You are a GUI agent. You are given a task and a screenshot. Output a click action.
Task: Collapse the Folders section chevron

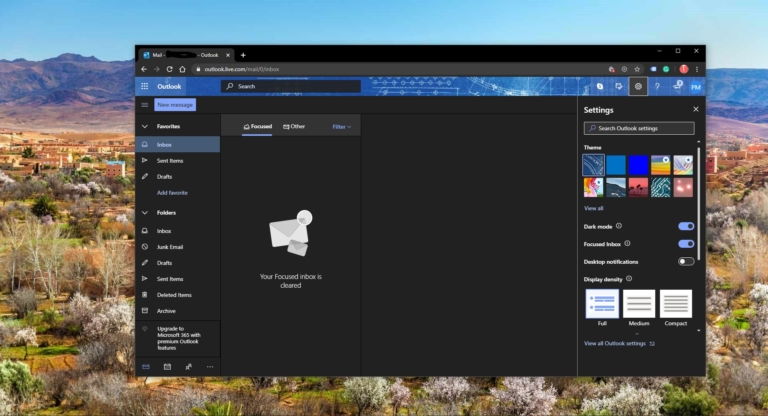144,213
